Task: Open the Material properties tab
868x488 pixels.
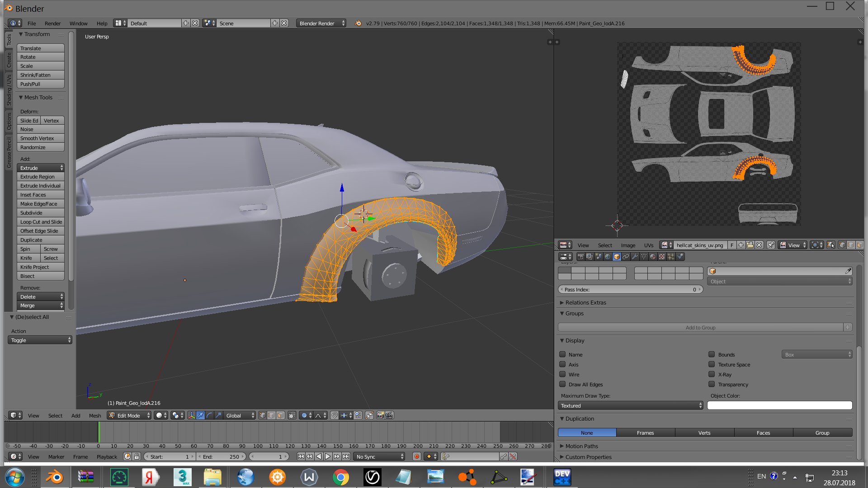Action: [653, 257]
